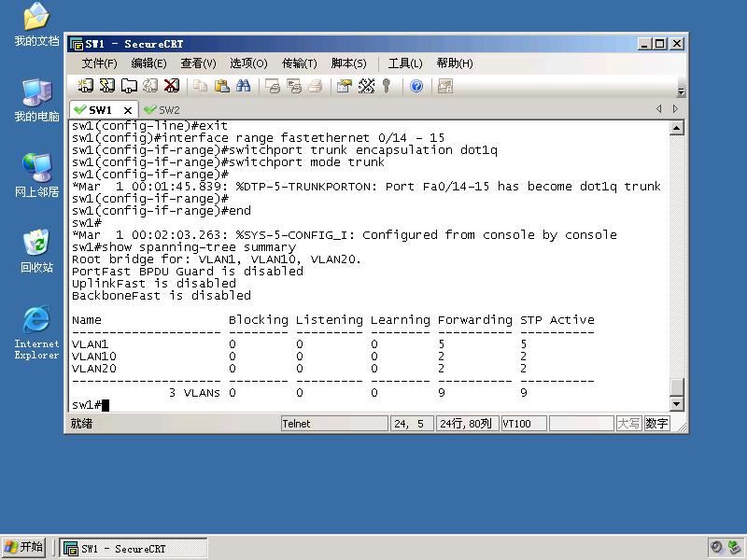
Task: Click the Telnet status bar field
Action: click(x=334, y=424)
